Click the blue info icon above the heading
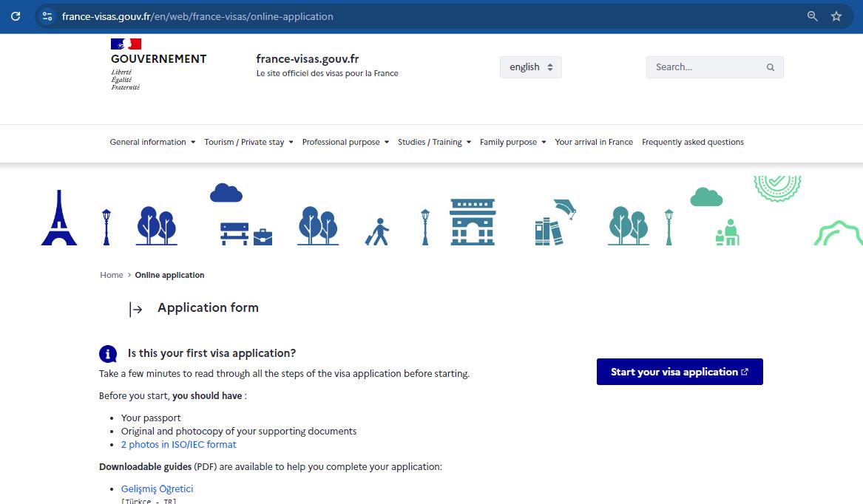 pos(108,353)
